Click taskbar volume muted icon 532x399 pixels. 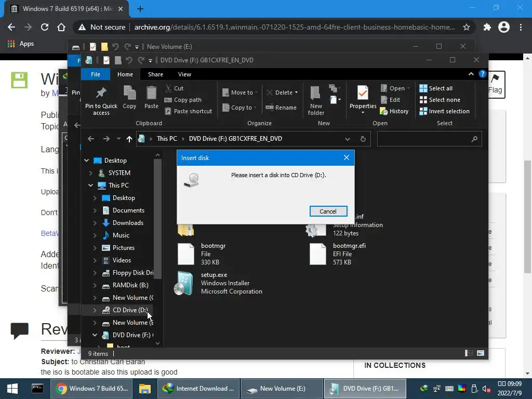click(486, 389)
